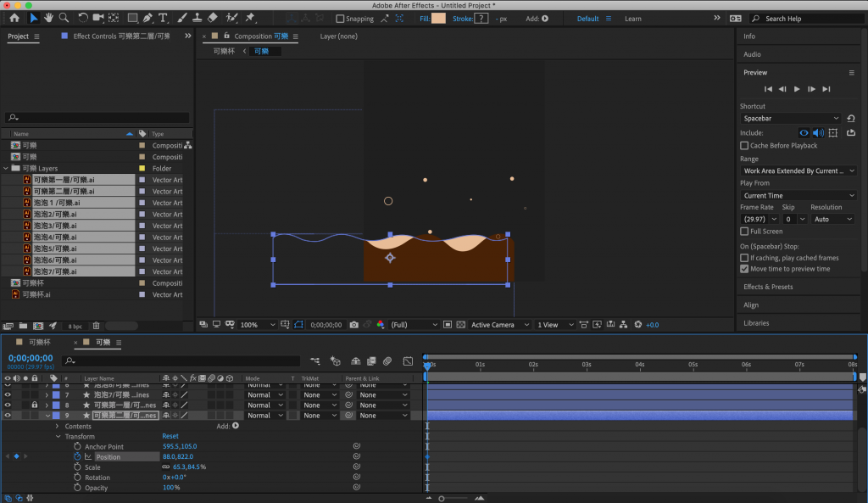
Task: Open the Shortcut Spacebar dropdown
Action: (791, 119)
